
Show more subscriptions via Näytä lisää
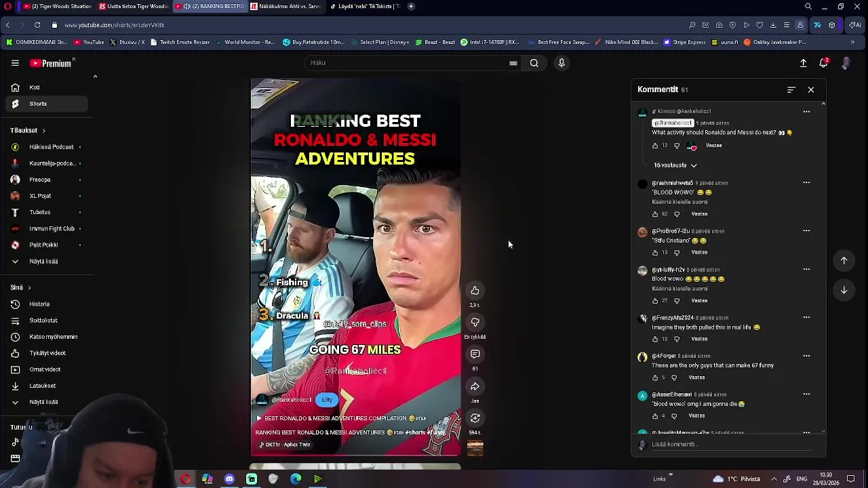[43, 261]
